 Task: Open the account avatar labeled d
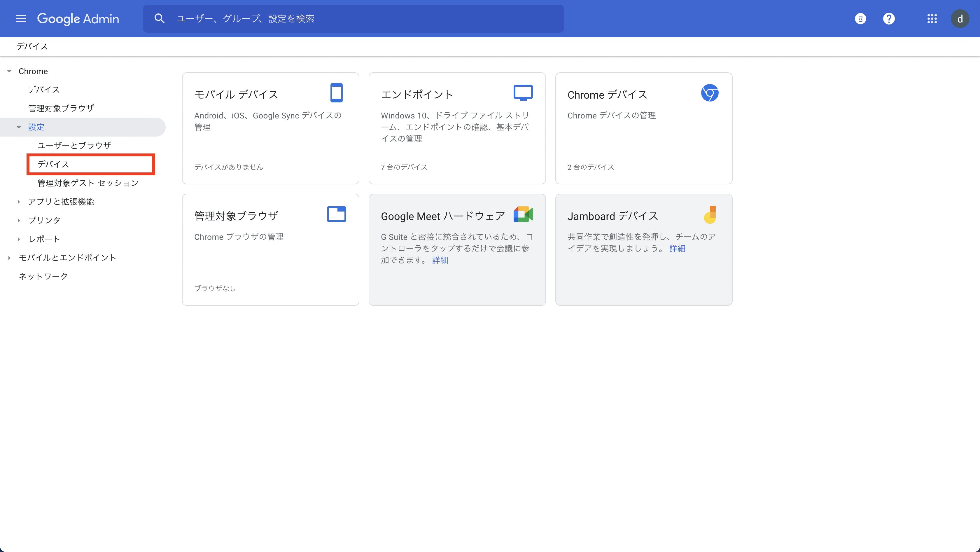pyautogui.click(x=960, y=19)
